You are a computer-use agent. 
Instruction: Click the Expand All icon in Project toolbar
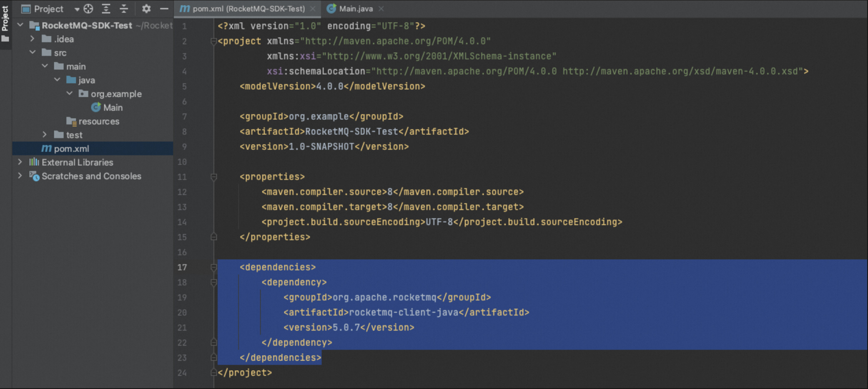[106, 8]
